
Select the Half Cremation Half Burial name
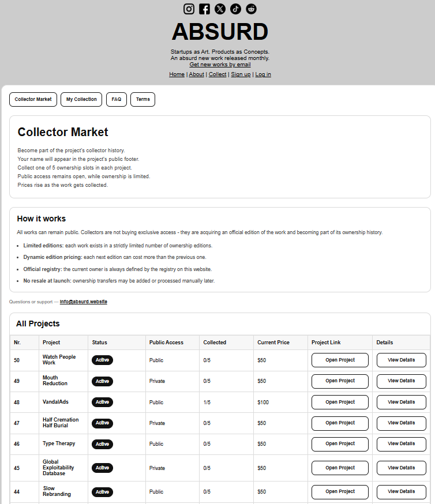tap(61, 423)
